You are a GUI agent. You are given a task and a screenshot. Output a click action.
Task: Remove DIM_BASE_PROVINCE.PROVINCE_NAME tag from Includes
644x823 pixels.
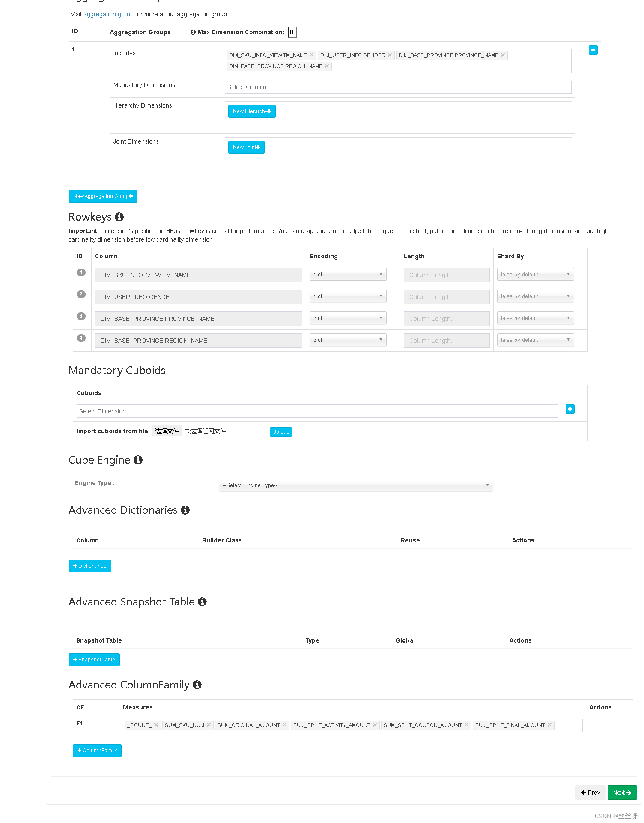(x=503, y=55)
